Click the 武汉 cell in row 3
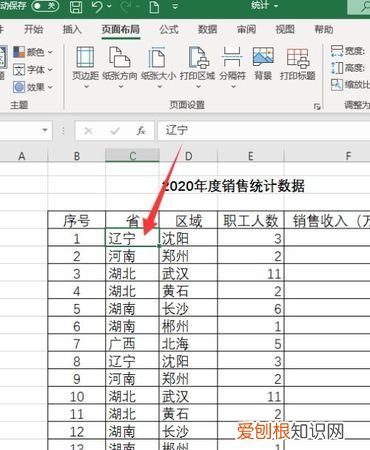 [189, 273]
